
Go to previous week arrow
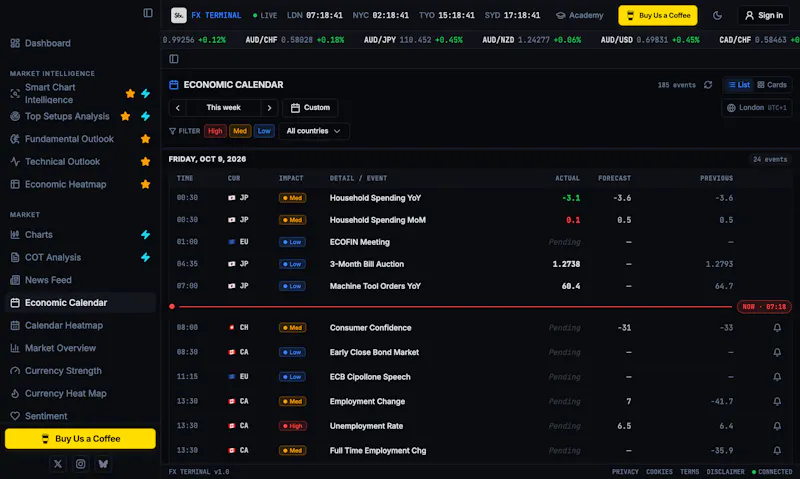pos(178,108)
